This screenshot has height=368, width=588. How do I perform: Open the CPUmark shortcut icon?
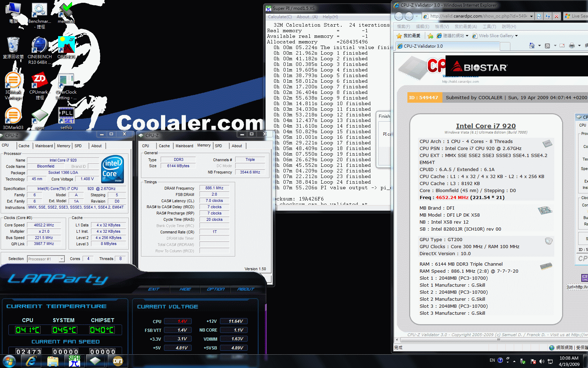click(39, 86)
